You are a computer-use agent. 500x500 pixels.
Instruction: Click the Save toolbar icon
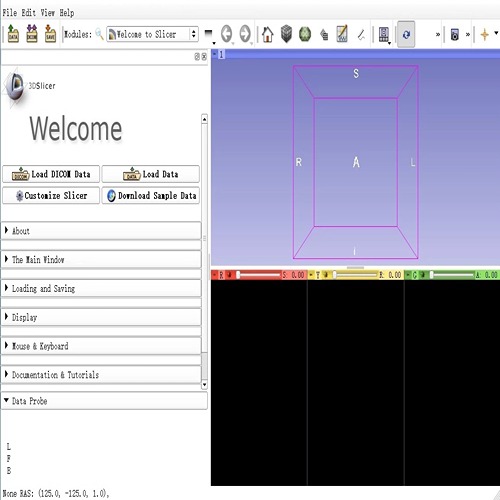pyautogui.click(x=50, y=34)
